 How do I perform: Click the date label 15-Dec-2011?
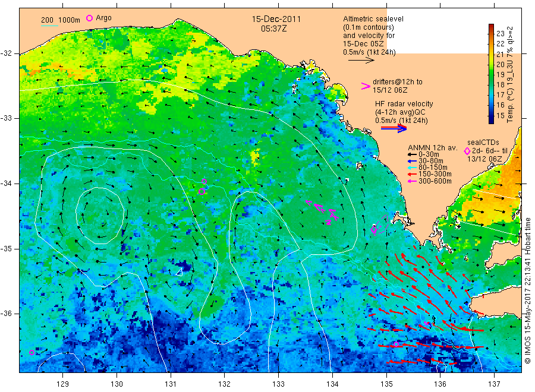276,19
